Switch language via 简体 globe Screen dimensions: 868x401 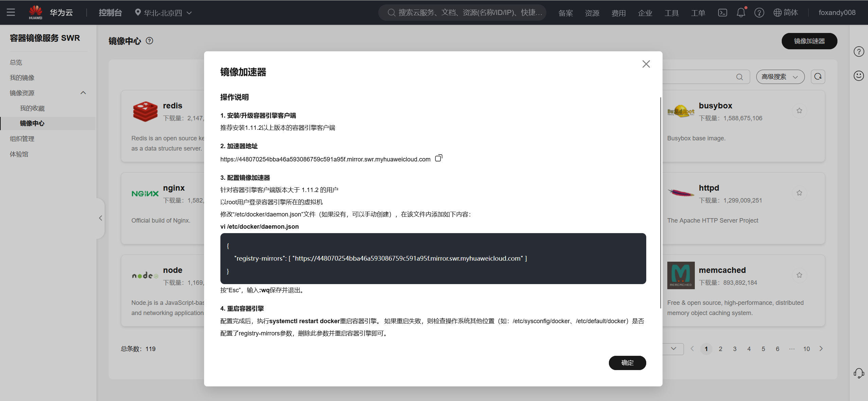tap(786, 13)
